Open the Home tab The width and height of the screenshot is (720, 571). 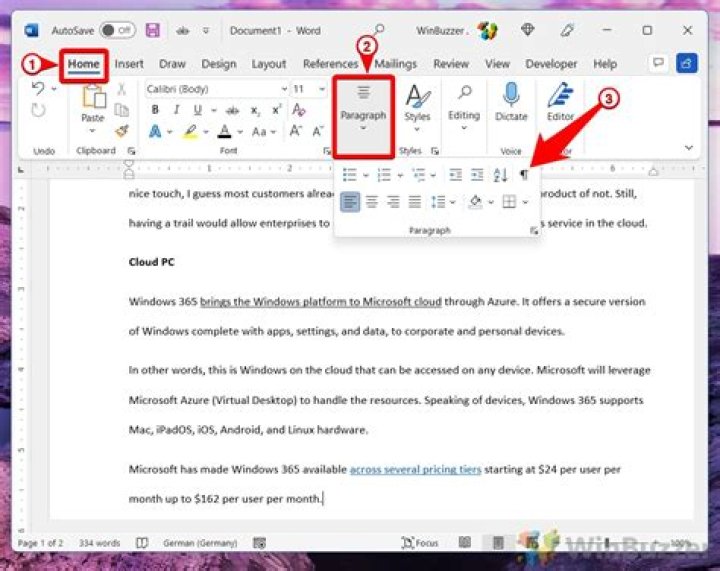click(x=84, y=64)
